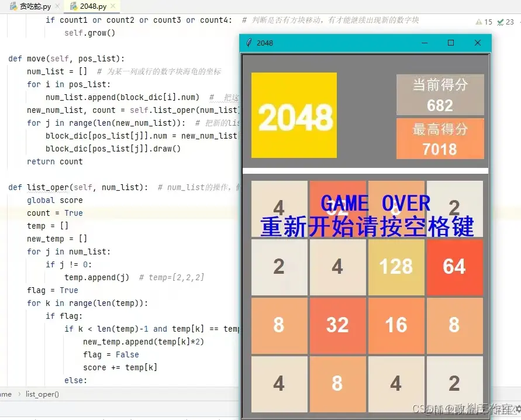Click the 2 tile in second row

[x=280, y=267]
